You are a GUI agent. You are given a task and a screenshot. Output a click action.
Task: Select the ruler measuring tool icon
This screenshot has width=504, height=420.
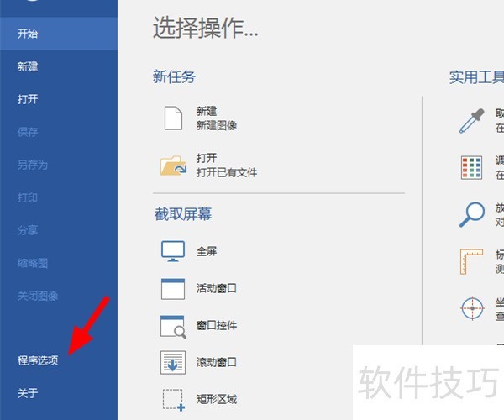coord(471,261)
